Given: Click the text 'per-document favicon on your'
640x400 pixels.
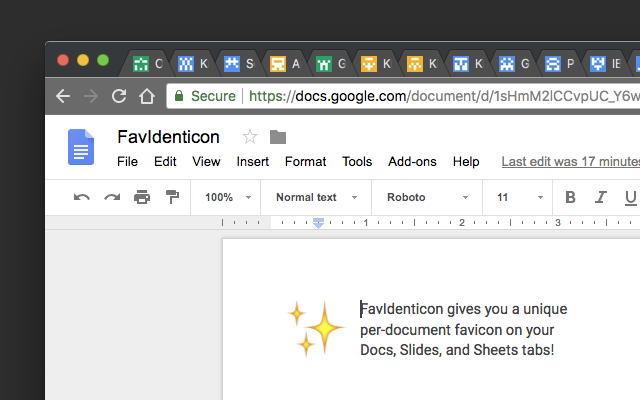Looking at the screenshot, I should [x=457, y=330].
